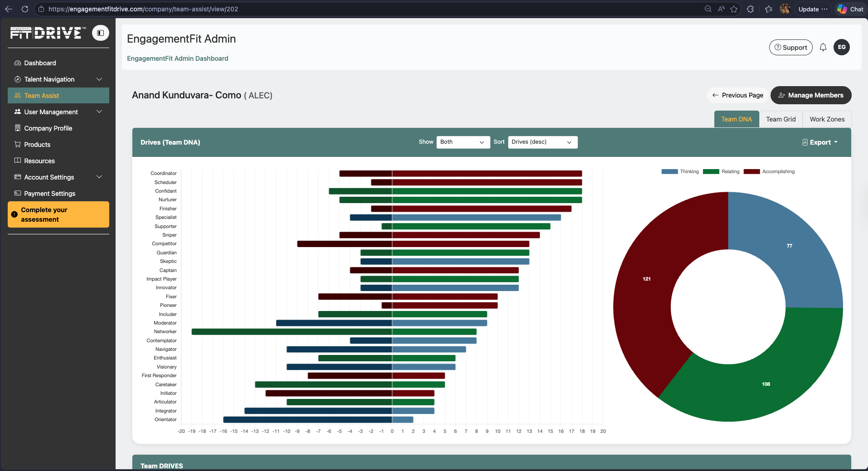This screenshot has width=868, height=471.
Task: Click the green donut segment labeled 108
Action: tap(766, 384)
